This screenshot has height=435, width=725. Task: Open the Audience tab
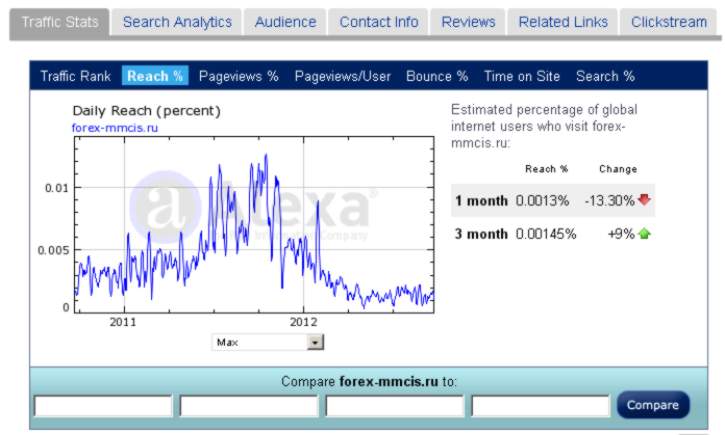(x=285, y=22)
